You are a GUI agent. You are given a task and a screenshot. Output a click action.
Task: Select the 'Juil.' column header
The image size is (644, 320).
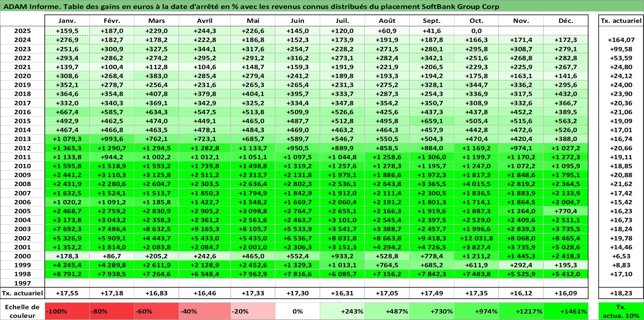pyautogui.click(x=342, y=21)
